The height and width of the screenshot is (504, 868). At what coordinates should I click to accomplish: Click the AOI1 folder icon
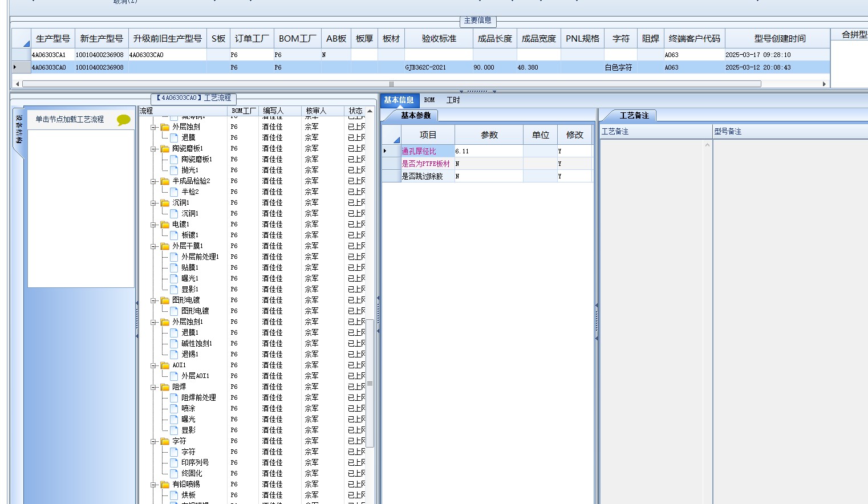165,365
